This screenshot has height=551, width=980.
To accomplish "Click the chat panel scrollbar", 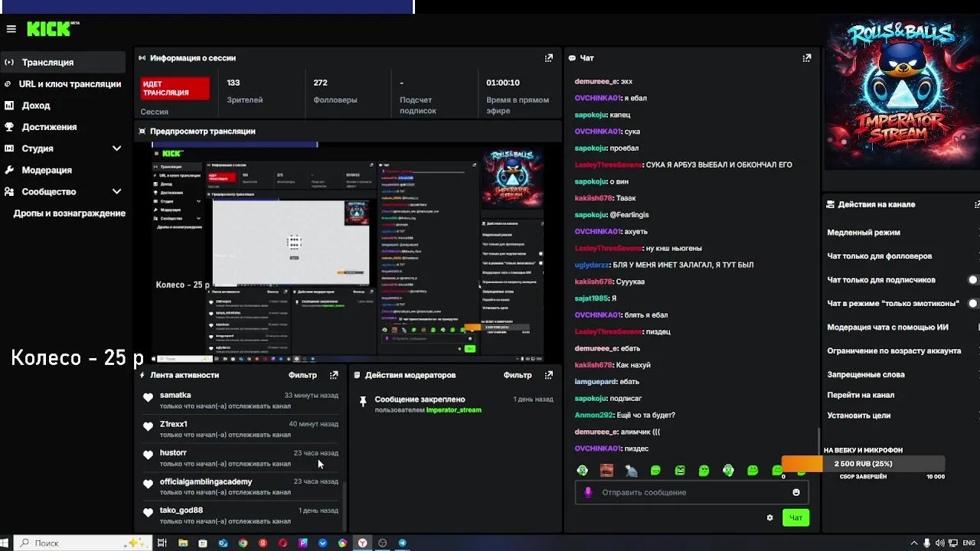I will (820, 442).
